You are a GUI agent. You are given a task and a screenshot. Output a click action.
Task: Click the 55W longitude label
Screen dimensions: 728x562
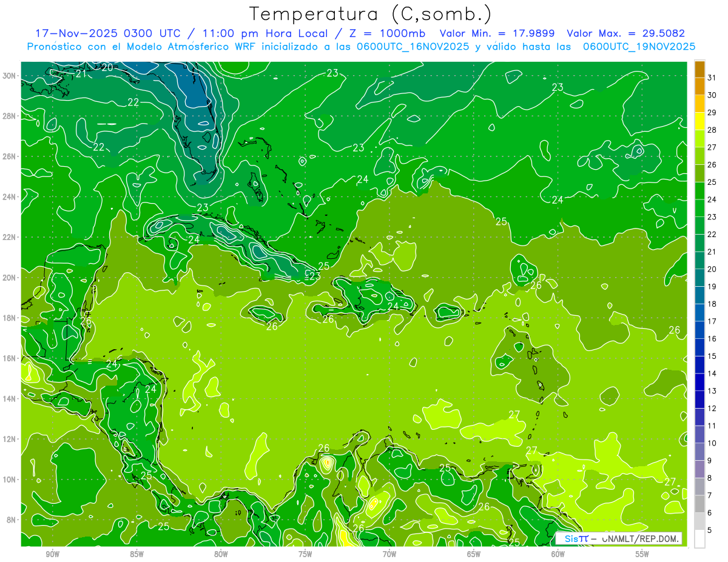[642, 554]
